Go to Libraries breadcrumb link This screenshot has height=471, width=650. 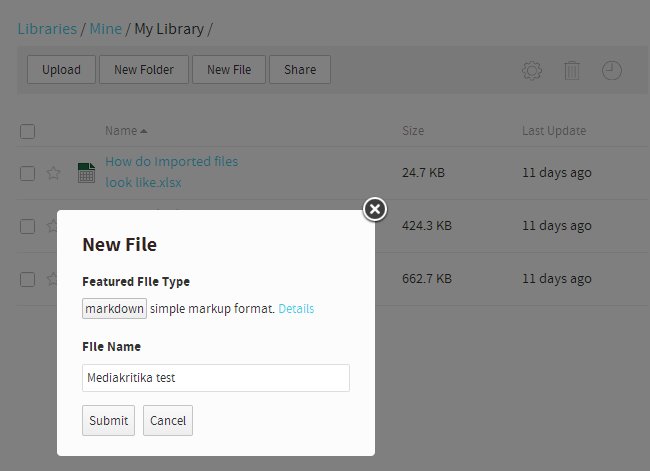(47, 29)
